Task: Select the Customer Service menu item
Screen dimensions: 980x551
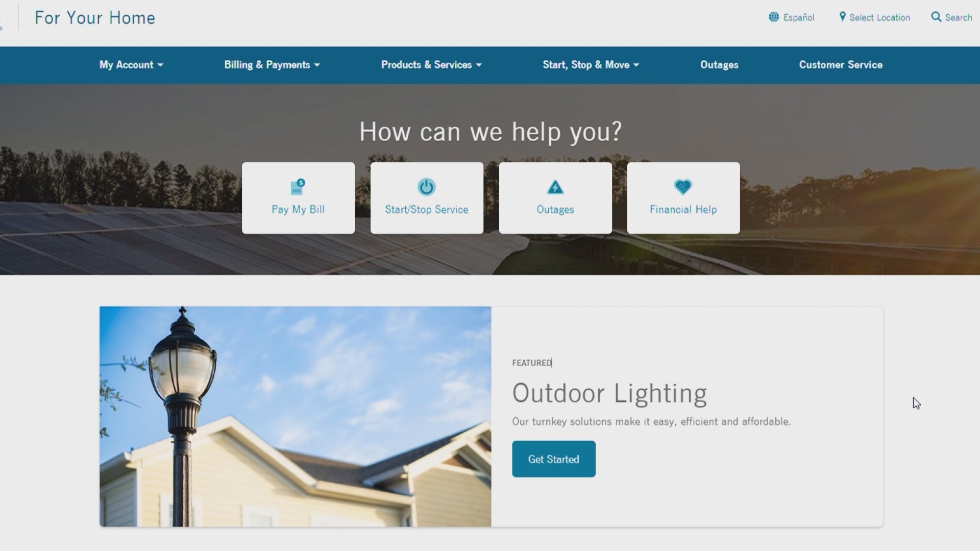Action: (840, 65)
